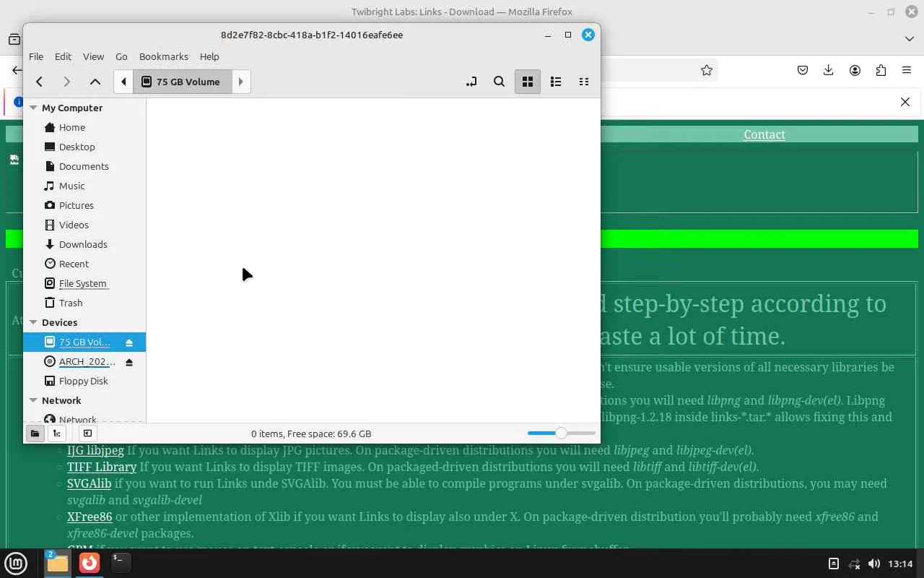Go back to the previous folder in Nemo
The image size is (924, 578).
[40, 82]
